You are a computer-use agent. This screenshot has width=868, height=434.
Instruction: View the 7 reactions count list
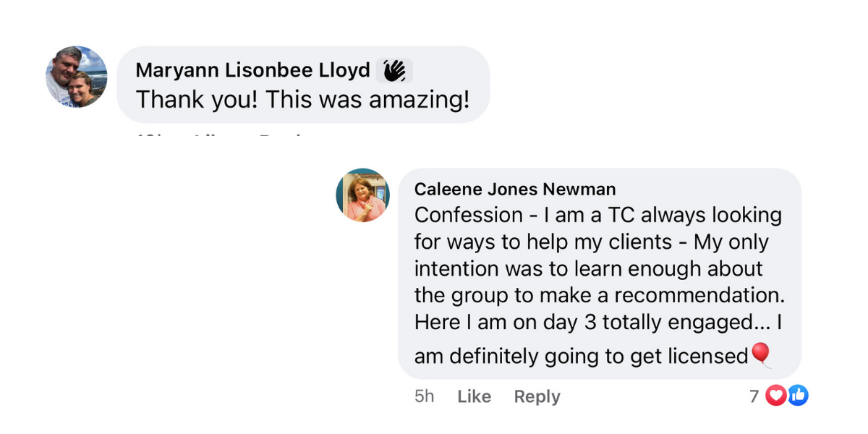pyautogui.click(x=754, y=396)
